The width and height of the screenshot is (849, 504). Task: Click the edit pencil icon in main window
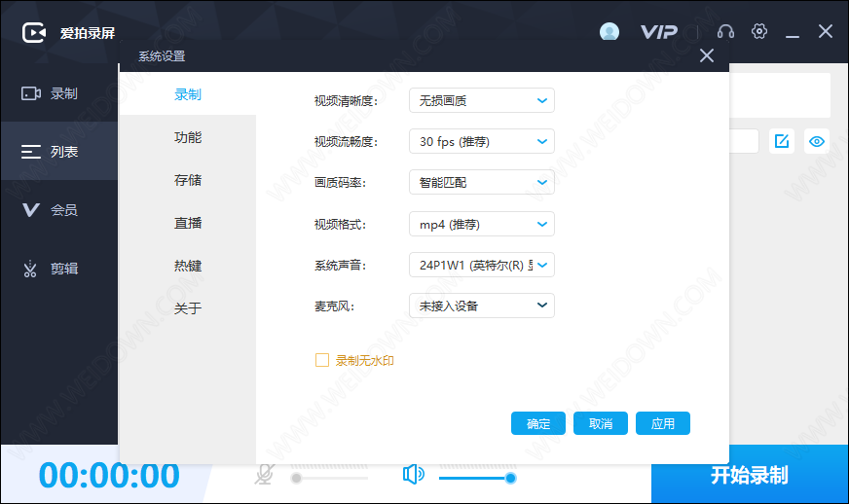782,141
